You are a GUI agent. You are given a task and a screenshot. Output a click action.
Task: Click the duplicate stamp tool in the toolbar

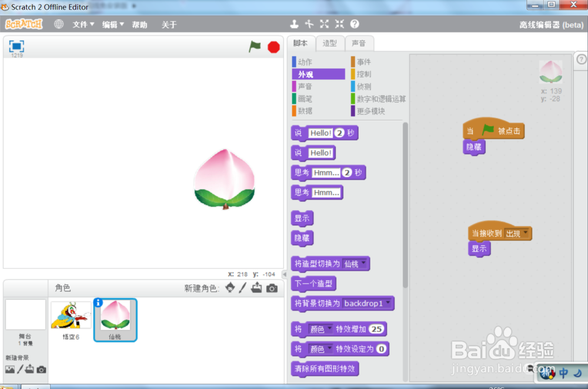point(294,24)
